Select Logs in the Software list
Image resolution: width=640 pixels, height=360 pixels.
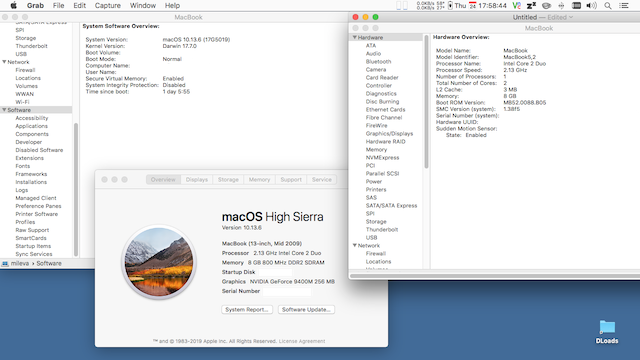pos(22,190)
